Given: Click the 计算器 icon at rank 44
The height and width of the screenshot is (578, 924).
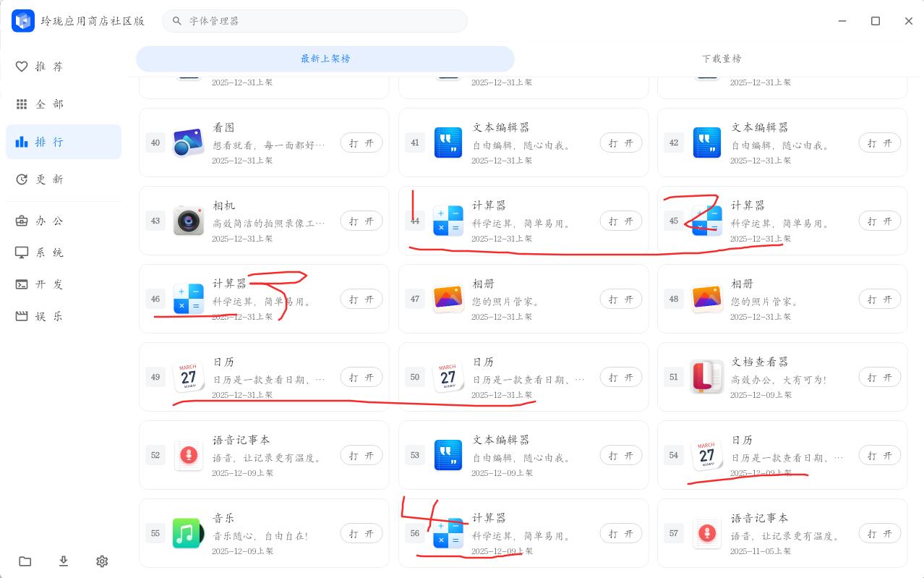Looking at the screenshot, I should click(448, 221).
